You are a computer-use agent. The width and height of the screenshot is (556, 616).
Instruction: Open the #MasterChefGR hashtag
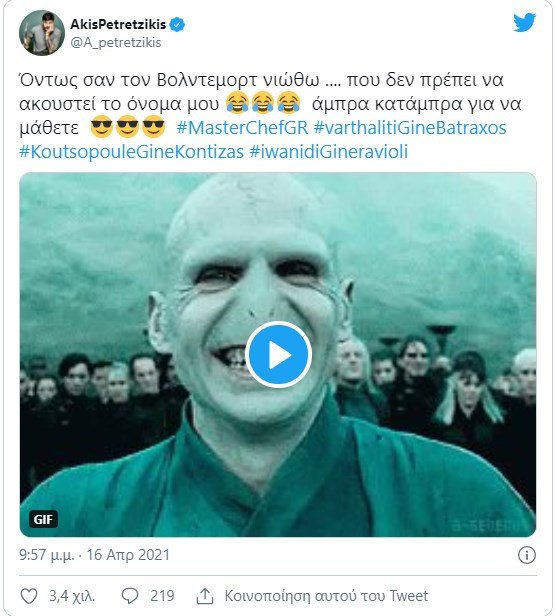coord(242,128)
